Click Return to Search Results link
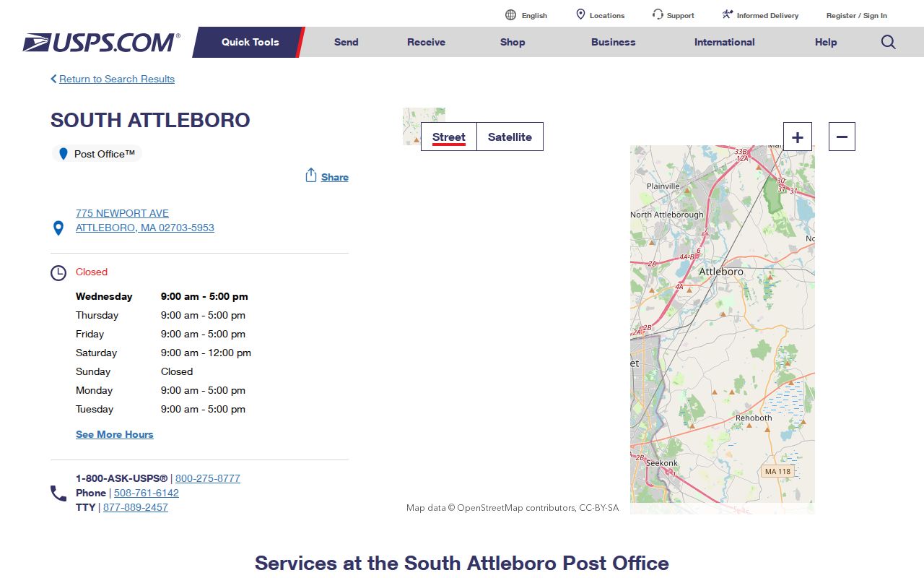This screenshot has width=924, height=578. tap(117, 79)
